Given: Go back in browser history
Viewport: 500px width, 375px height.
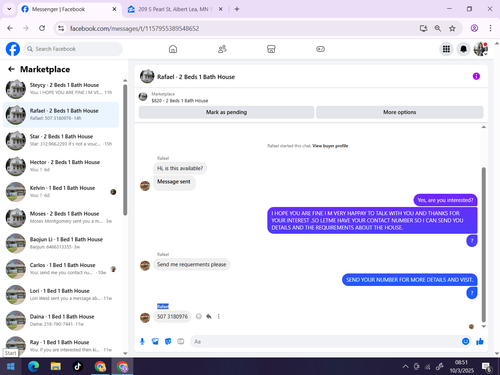Looking at the screenshot, I should pyautogui.click(x=10, y=28).
